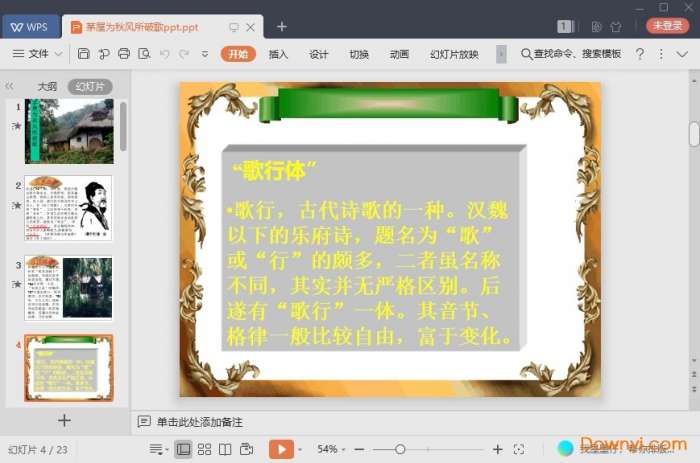The width and height of the screenshot is (700, 463).
Task: Click the Print preview icon
Action: [144, 54]
